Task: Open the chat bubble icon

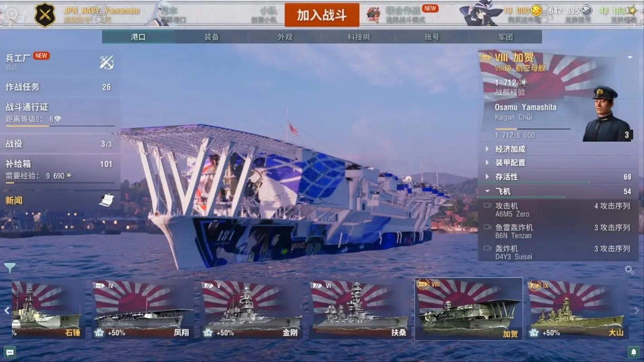Action: click(x=10, y=352)
